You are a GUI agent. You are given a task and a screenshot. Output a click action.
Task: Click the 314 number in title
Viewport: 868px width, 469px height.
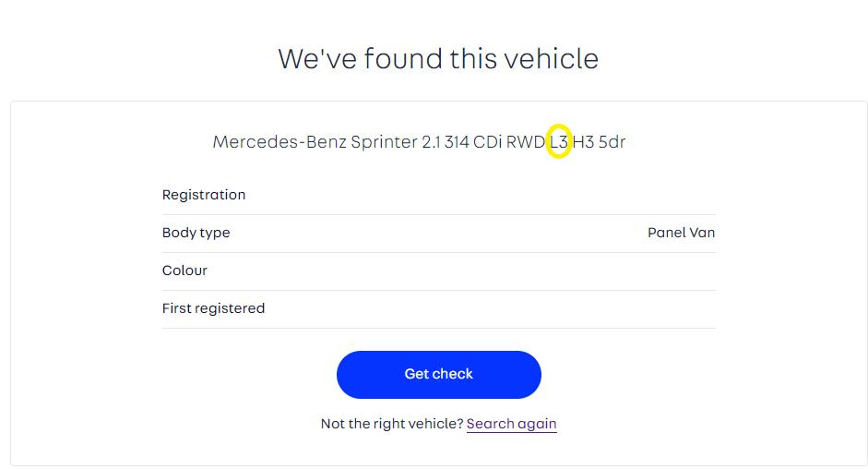point(457,142)
